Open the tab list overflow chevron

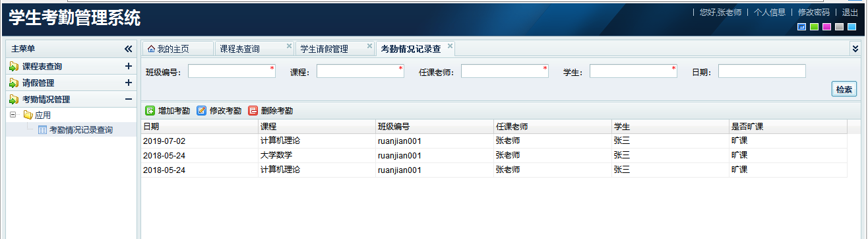coord(855,49)
